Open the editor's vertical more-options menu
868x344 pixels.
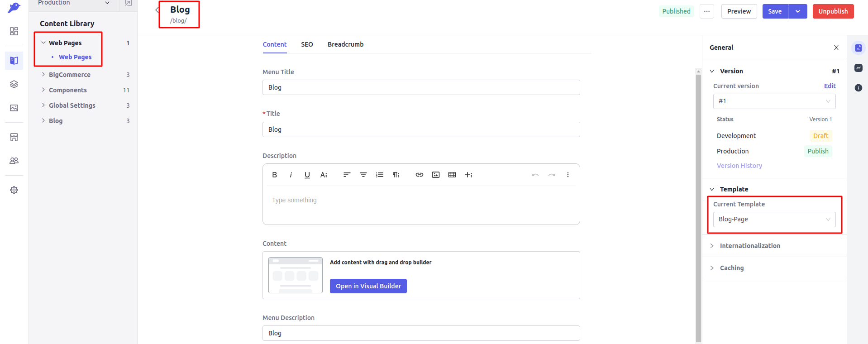tap(568, 175)
